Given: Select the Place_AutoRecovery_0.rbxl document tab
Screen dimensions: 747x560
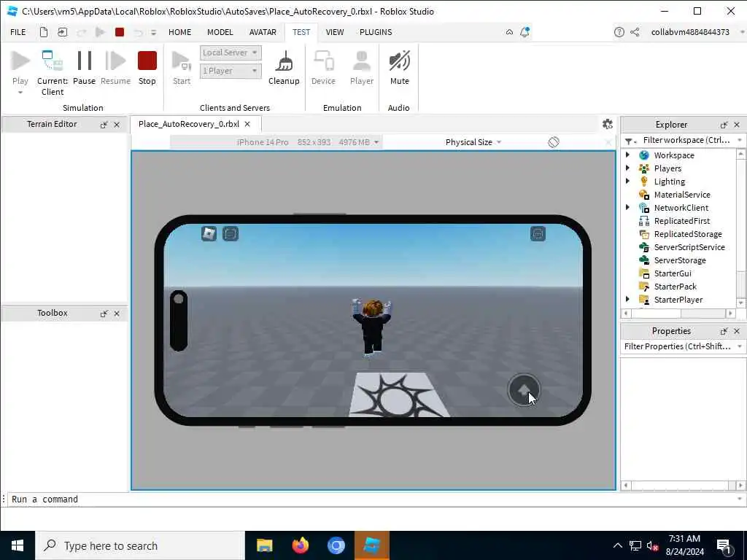Looking at the screenshot, I should tap(189, 124).
